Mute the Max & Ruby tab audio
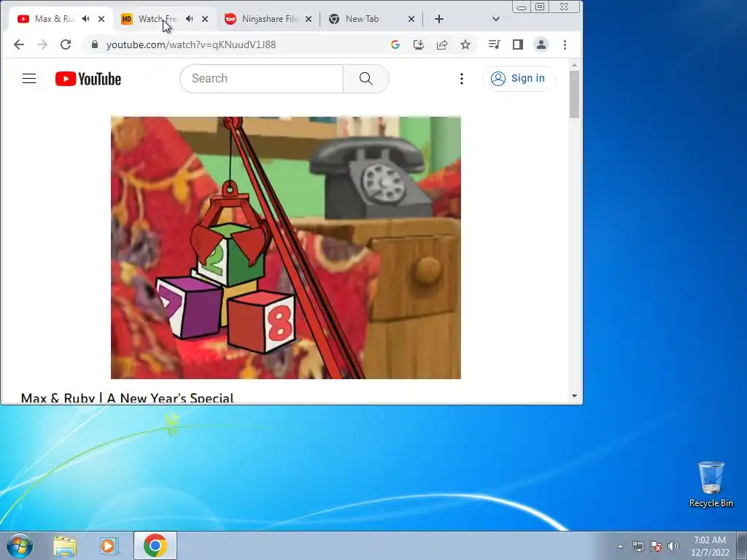This screenshot has height=560, width=747. coord(86,19)
